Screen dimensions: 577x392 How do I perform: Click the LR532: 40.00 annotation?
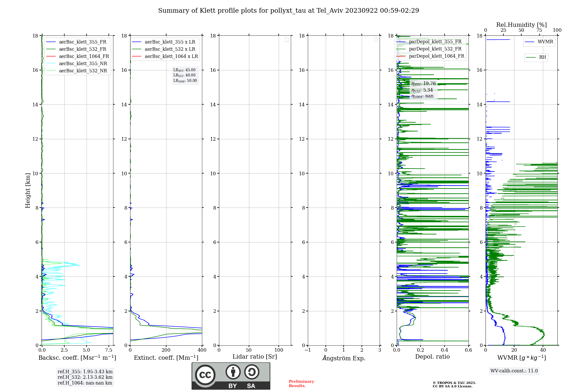pyautogui.click(x=184, y=75)
